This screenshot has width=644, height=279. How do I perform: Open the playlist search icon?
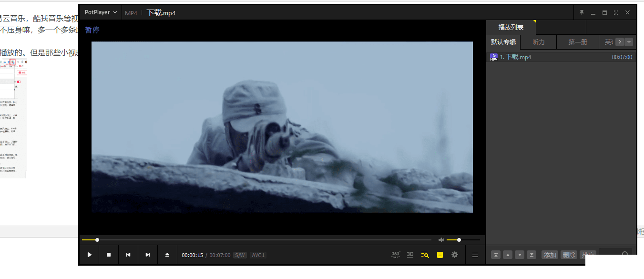pyautogui.click(x=425, y=255)
